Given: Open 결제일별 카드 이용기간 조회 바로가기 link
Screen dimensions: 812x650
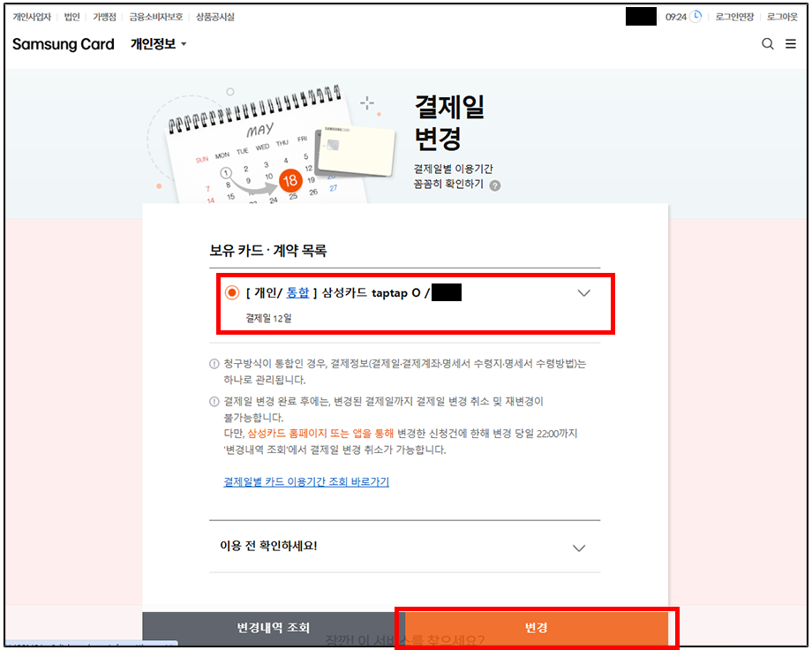Looking at the screenshot, I should (x=306, y=482).
